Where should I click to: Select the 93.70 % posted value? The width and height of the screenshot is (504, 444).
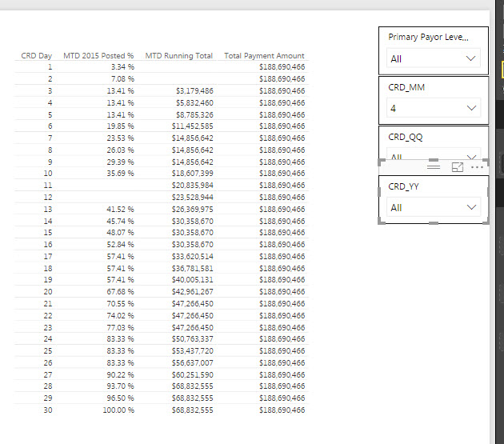coord(120,386)
